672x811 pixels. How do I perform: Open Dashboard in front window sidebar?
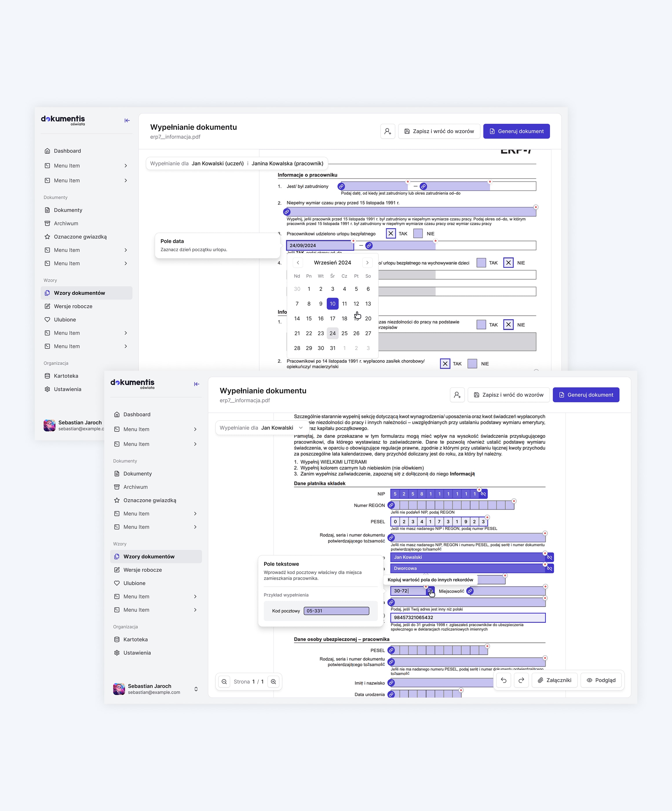156,414
